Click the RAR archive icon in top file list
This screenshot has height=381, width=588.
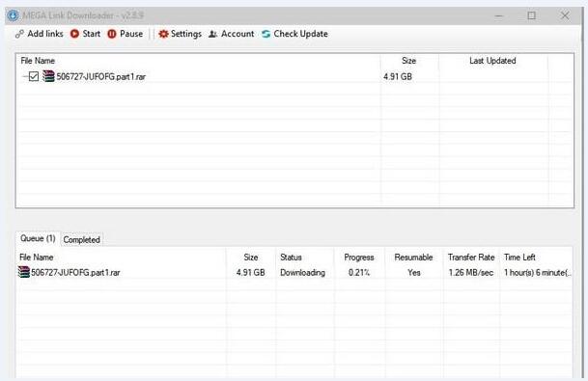pos(48,76)
